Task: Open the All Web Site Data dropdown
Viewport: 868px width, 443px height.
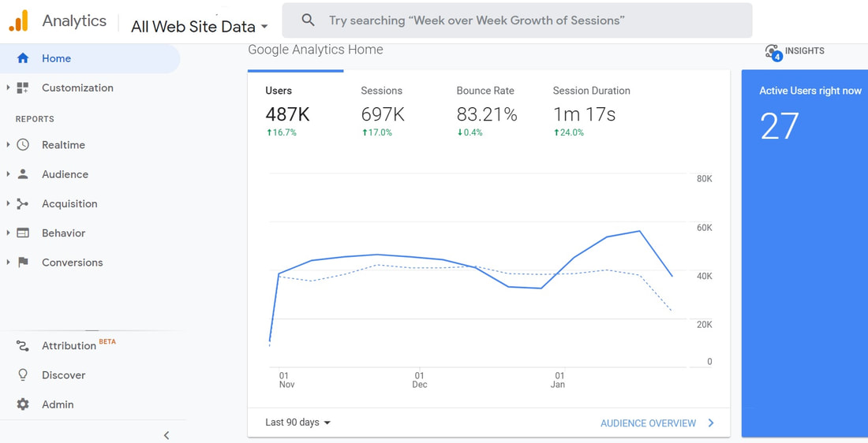Action: [200, 27]
